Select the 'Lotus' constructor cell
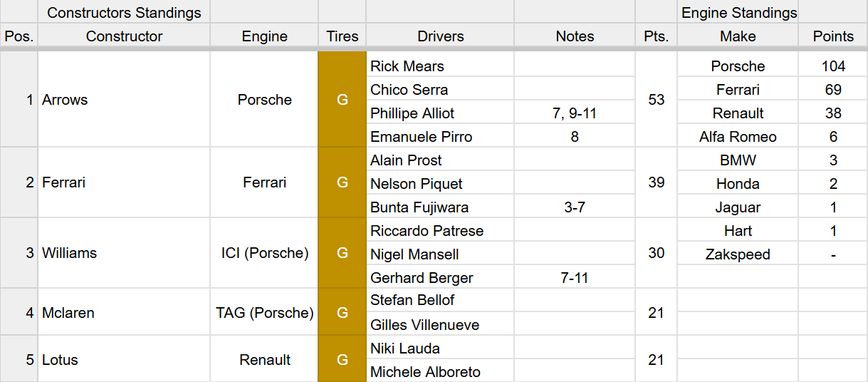868x382 pixels. pyautogui.click(x=124, y=359)
